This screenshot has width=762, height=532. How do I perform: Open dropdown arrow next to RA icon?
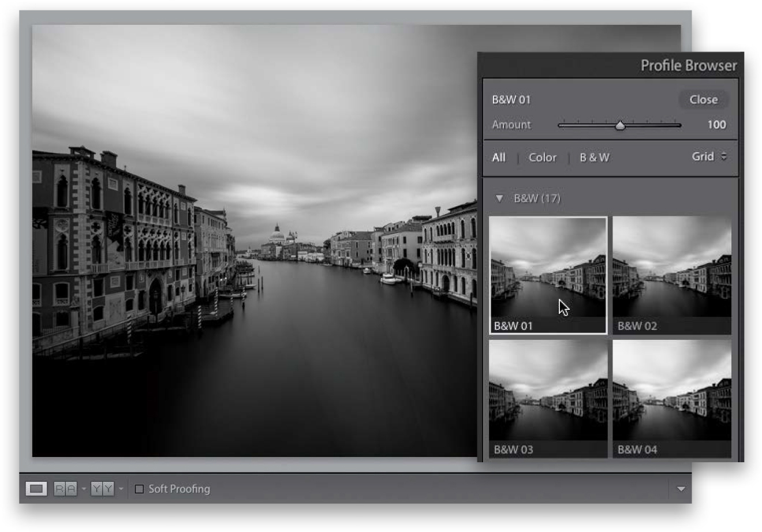[83, 489]
